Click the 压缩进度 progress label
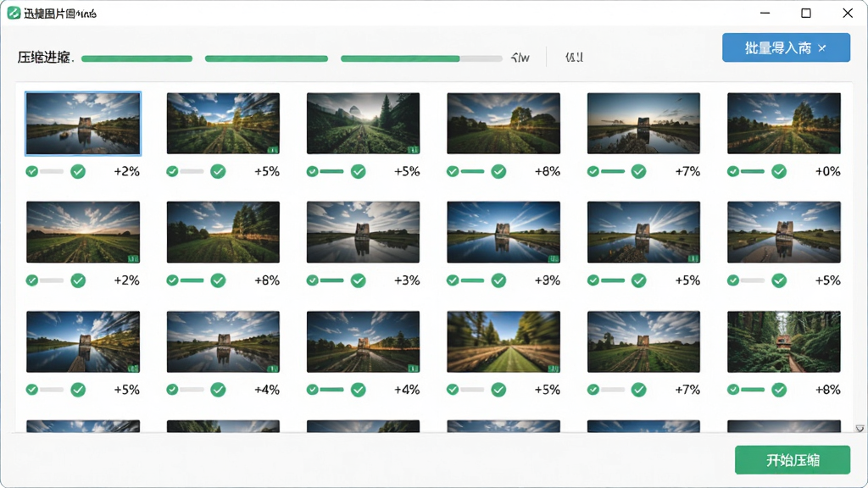Viewport: 868px width, 488px height. click(46, 58)
